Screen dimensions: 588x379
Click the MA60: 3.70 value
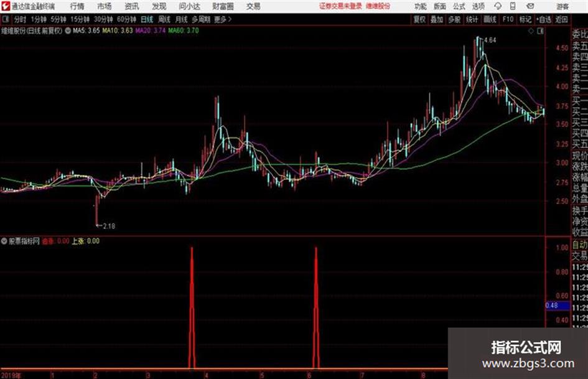pos(184,30)
